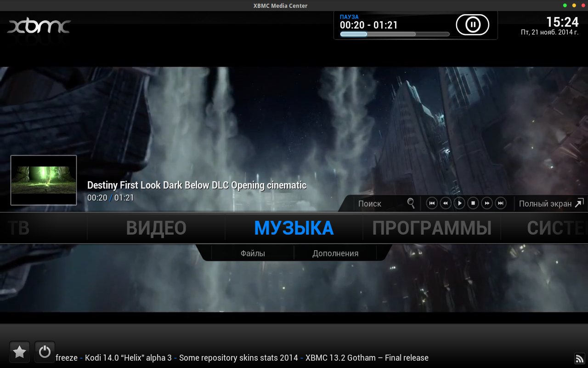Screen dimensions: 588x368
Task: Open the power shutdown menu button
Action: pos(45,352)
